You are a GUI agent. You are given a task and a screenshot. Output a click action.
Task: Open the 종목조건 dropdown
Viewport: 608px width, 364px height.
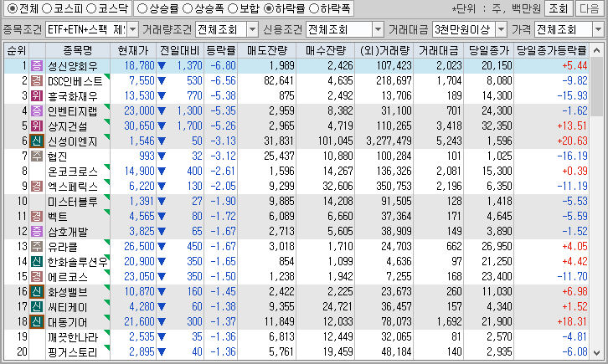click(132, 29)
